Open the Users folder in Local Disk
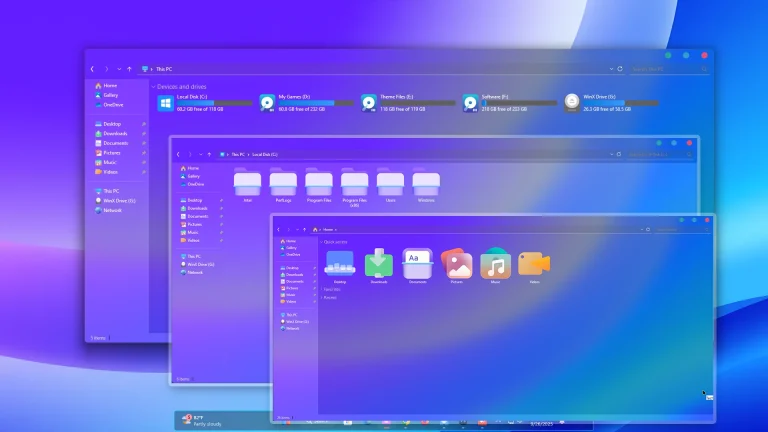 click(390, 185)
